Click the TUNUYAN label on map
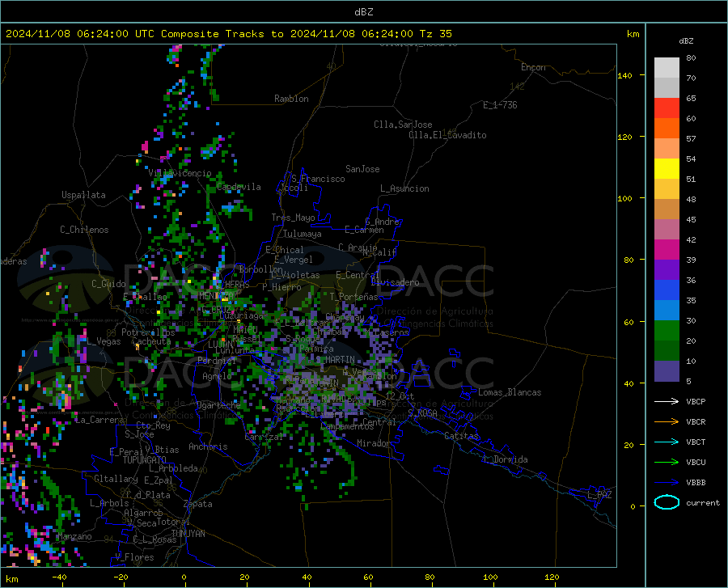This screenshot has width=728, height=588. click(188, 534)
